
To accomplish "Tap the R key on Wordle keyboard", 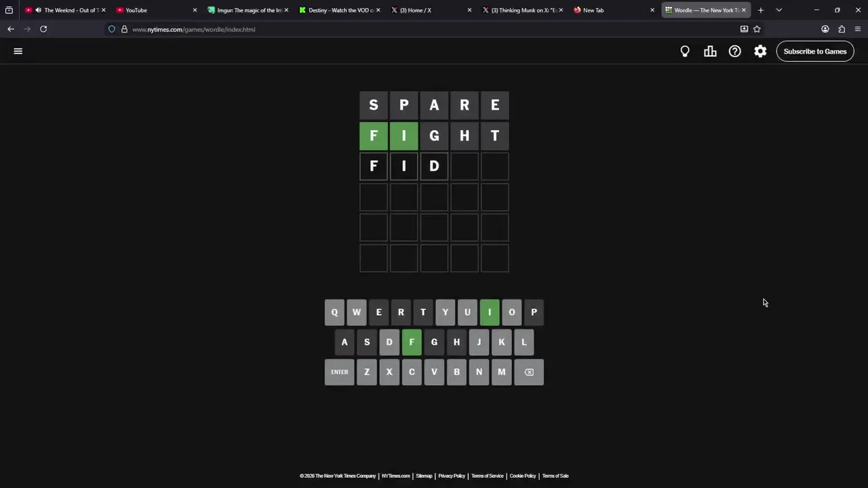I will click(401, 312).
